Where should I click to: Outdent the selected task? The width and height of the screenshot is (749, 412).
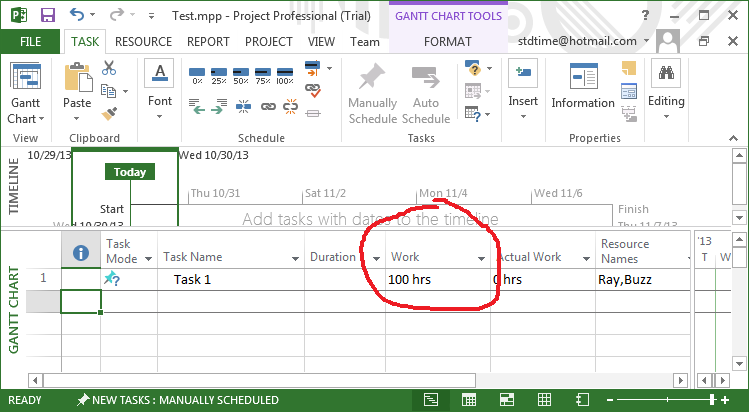point(197,106)
